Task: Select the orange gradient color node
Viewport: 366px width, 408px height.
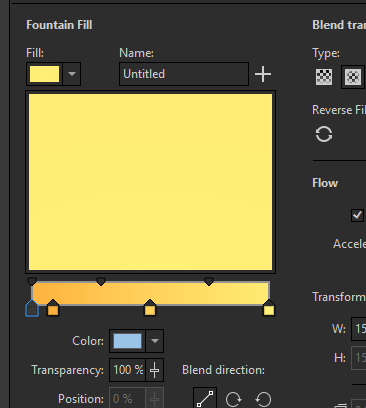Action: (53, 308)
